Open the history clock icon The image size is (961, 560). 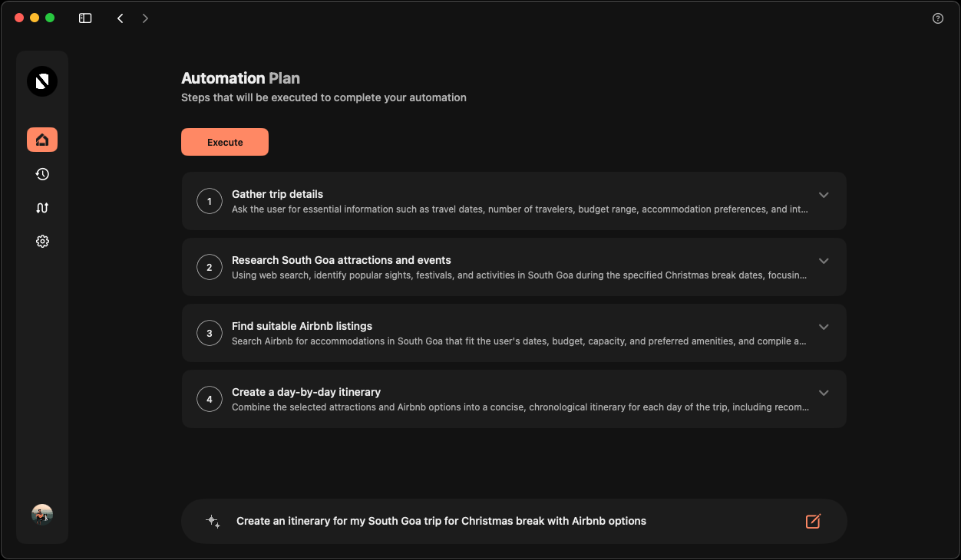(42, 174)
